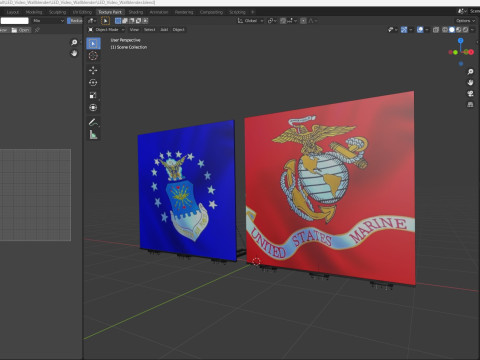Toggle proportional editing icon
480x360 pixels.
click(303, 21)
